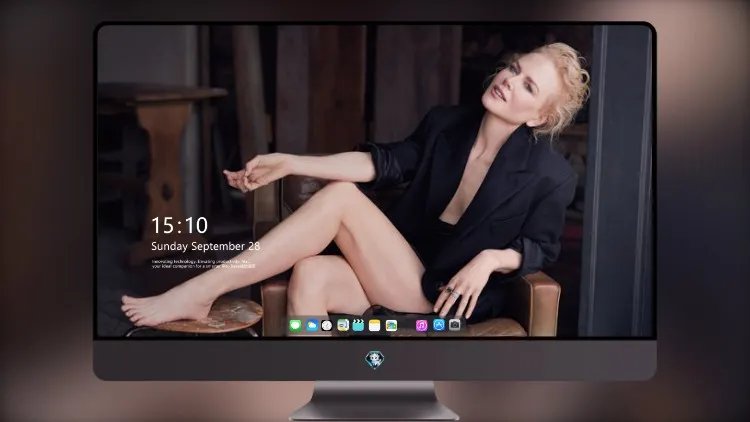Launch the pink Music app
750x422 pixels.
pyautogui.click(x=421, y=325)
